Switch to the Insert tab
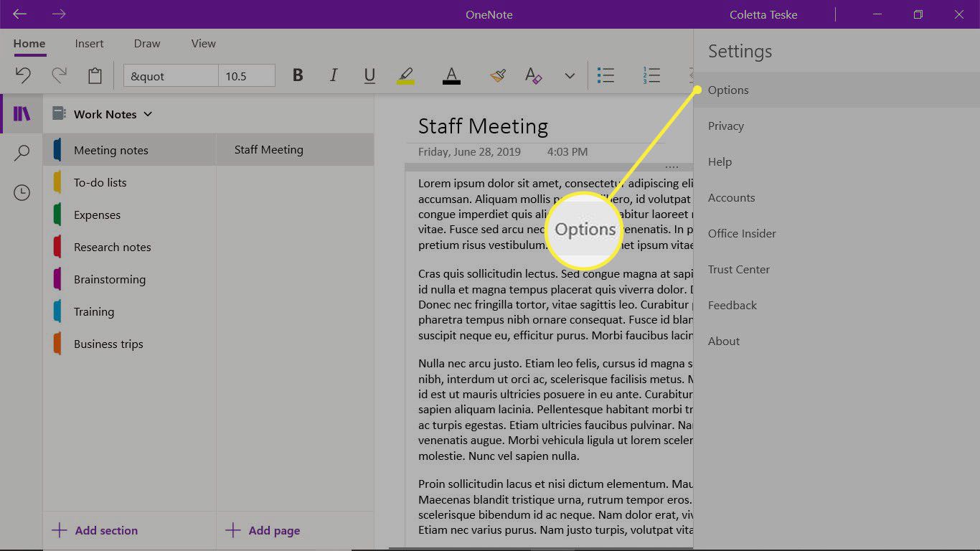Image resolution: width=980 pixels, height=551 pixels. point(90,44)
